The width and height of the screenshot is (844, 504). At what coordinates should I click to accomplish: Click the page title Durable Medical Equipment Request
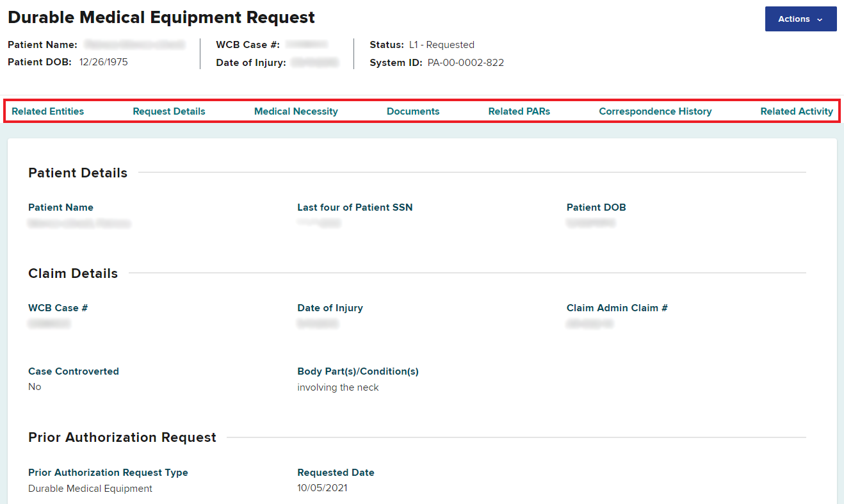point(161,17)
